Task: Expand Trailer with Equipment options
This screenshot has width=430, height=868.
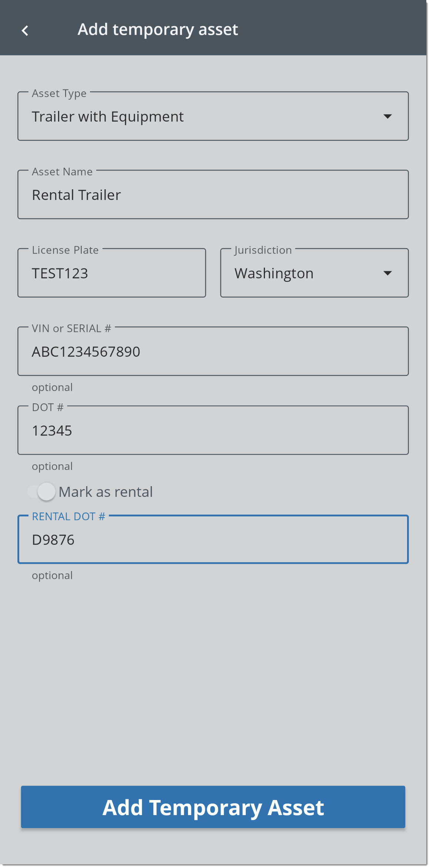Action: pos(213,116)
